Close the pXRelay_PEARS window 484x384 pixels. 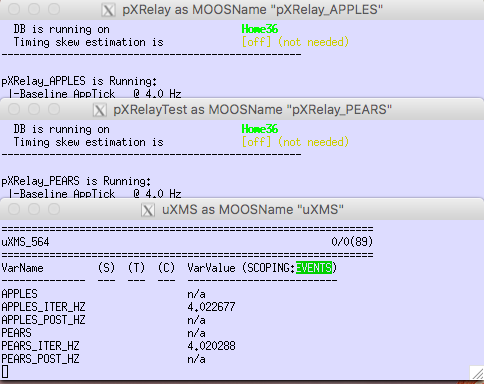point(14,109)
